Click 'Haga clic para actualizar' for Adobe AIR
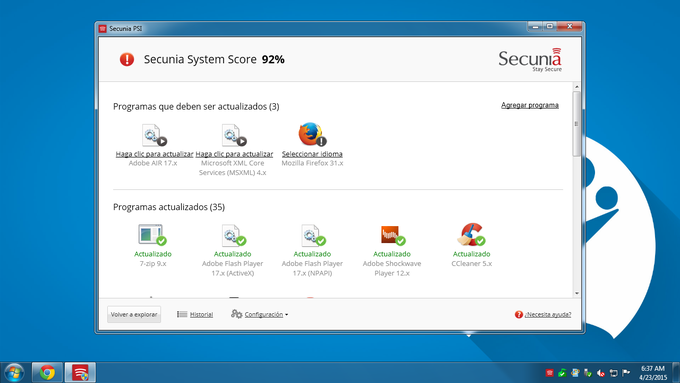 [154, 154]
